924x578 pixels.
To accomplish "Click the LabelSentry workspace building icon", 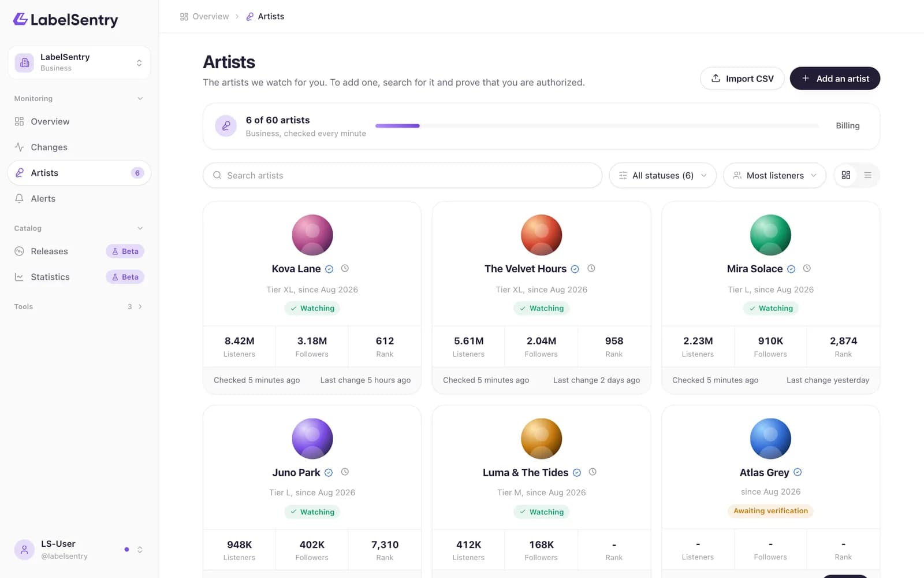I will tap(24, 62).
